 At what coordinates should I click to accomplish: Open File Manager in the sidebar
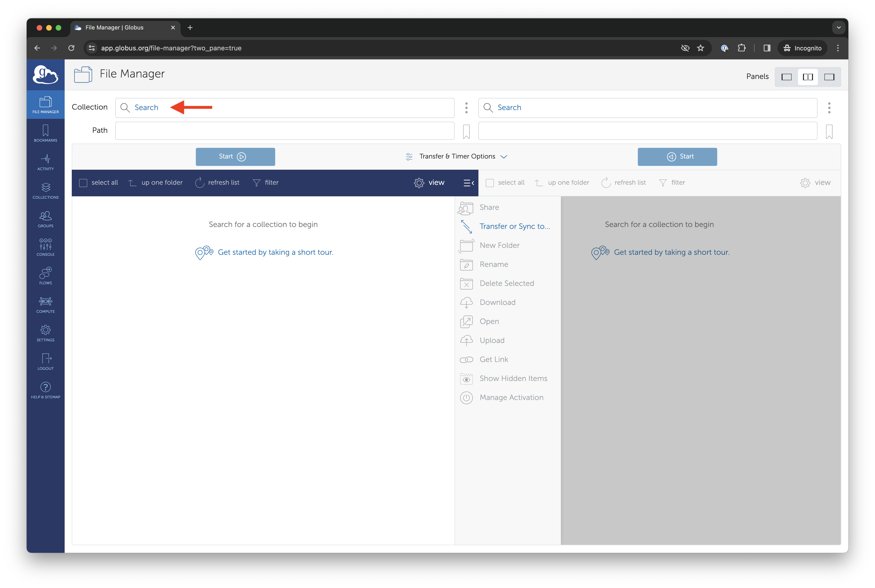tap(45, 105)
